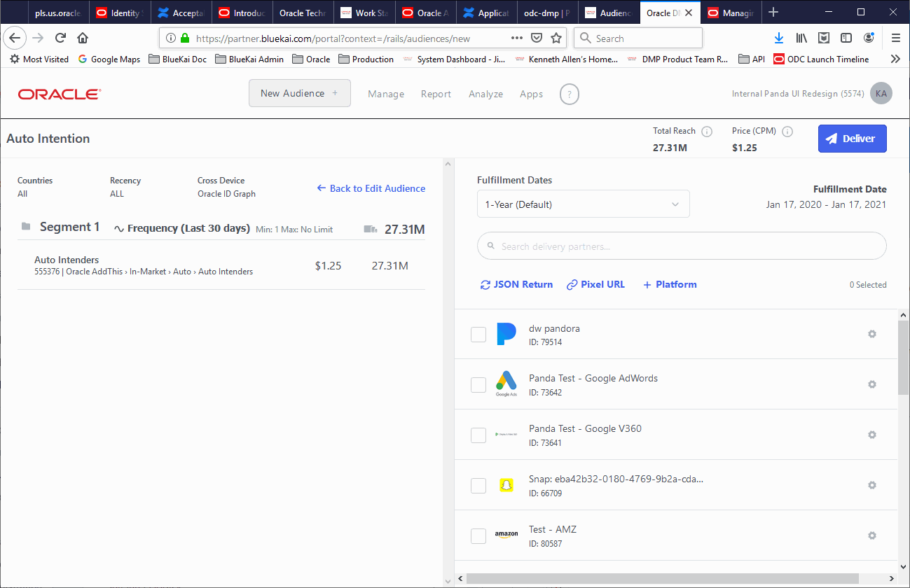Screen dimensions: 910x588
Task: Open the BlueKai Doc bookmark folder
Action: click(x=177, y=59)
